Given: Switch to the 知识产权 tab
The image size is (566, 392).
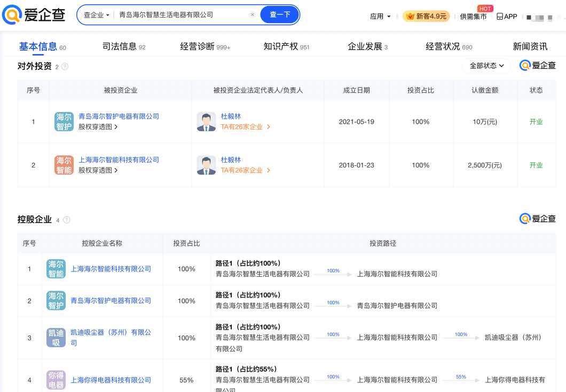Looking at the screenshot, I should (286, 47).
